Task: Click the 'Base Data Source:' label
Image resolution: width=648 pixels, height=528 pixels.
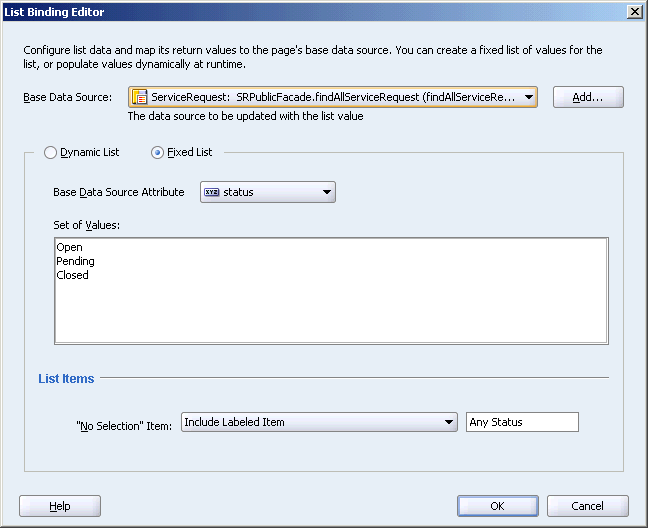Action: 67,97
